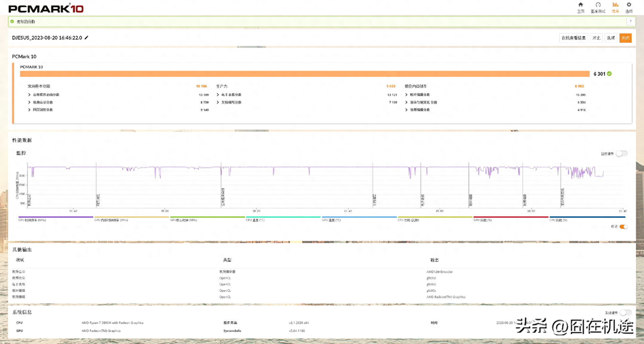Select CPU 负载 (%) legend tab
Screen dimensions: 644x344
click(587, 219)
